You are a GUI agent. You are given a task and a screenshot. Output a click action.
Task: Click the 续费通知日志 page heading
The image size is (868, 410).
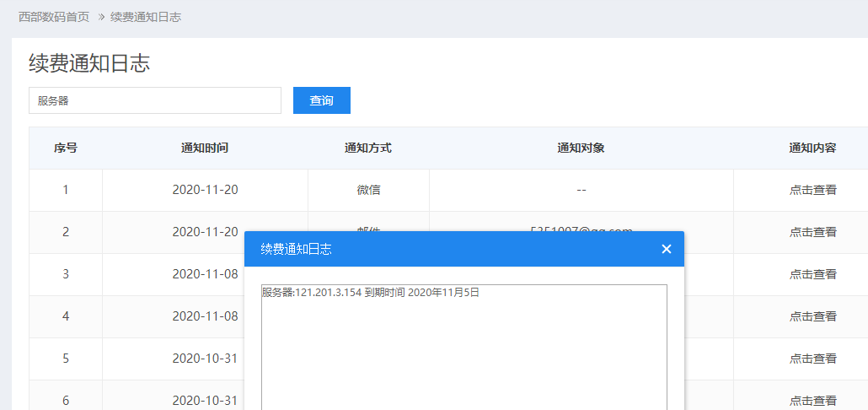[x=89, y=63]
